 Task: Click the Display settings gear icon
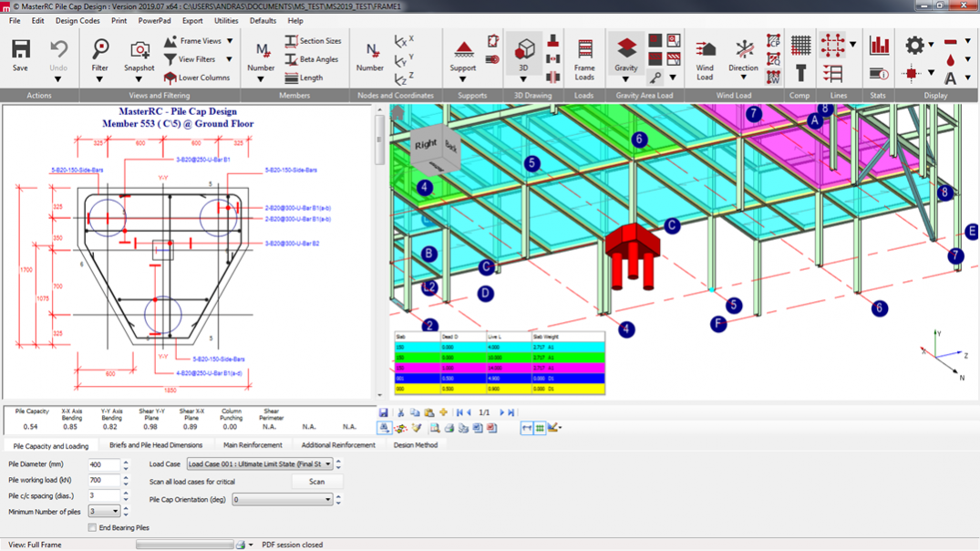915,45
